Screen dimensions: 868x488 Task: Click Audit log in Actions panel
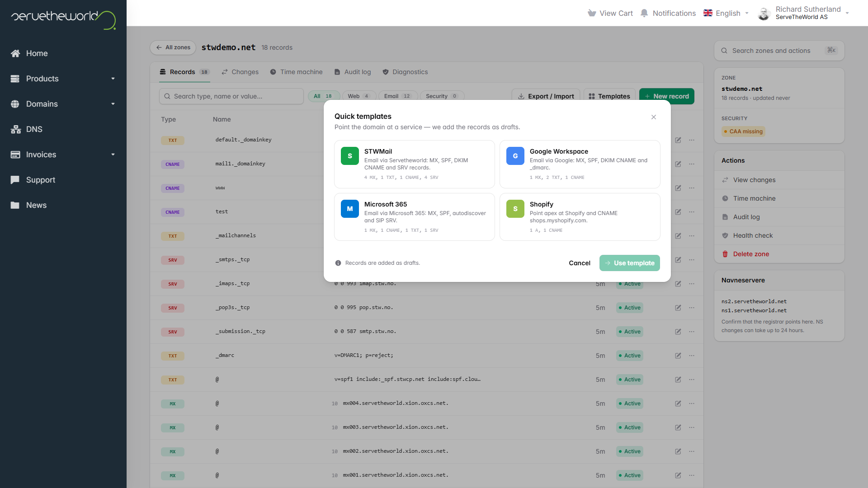[779, 217]
